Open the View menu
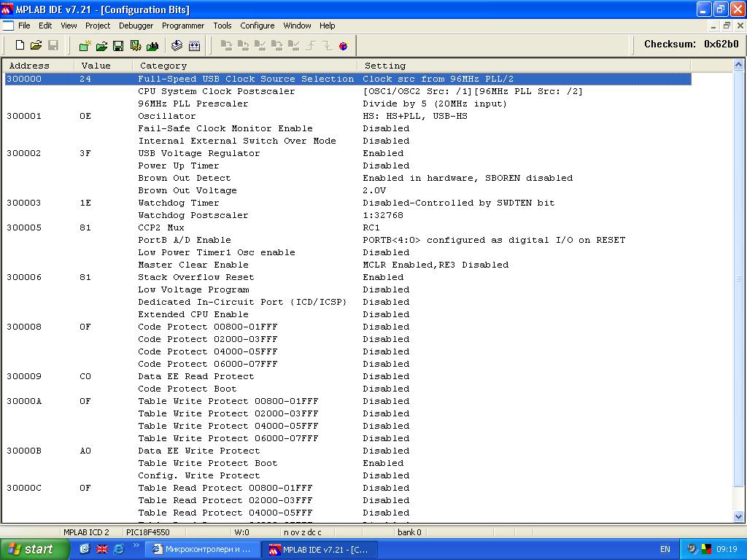 pyautogui.click(x=69, y=26)
